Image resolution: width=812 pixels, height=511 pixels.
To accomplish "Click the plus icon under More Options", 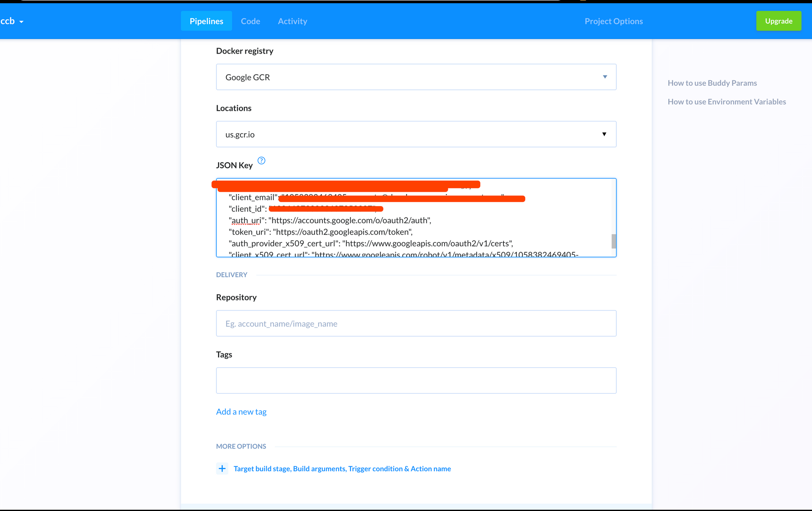I will point(222,469).
